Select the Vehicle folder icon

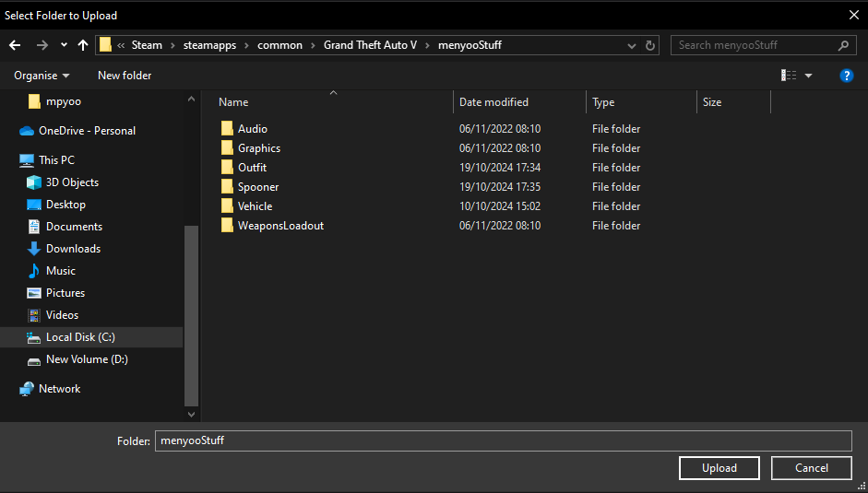[x=227, y=206]
